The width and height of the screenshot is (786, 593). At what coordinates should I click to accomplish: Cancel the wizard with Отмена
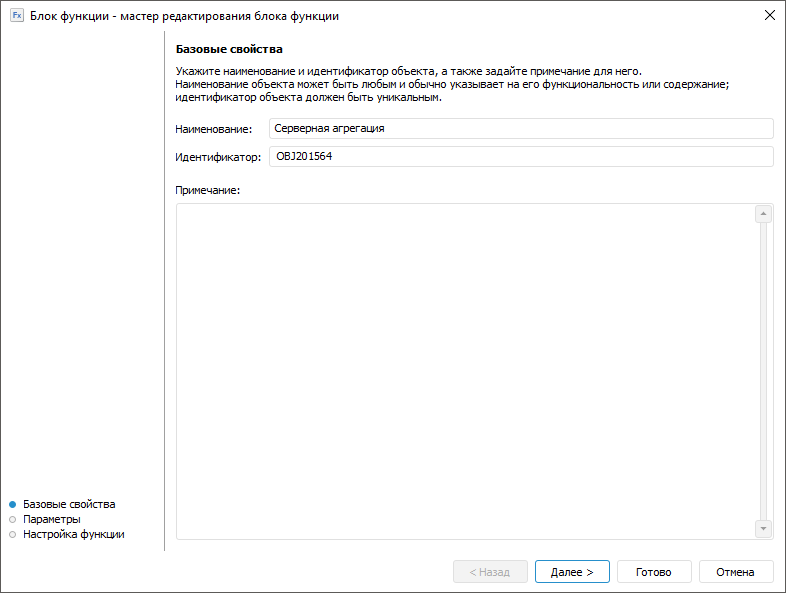coord(735,572)
